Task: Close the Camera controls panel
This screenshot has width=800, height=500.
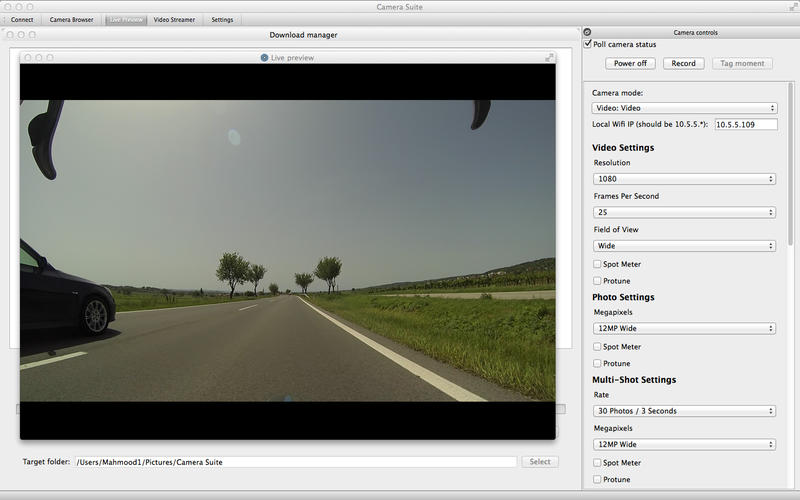Action: (x=587, y=32)
